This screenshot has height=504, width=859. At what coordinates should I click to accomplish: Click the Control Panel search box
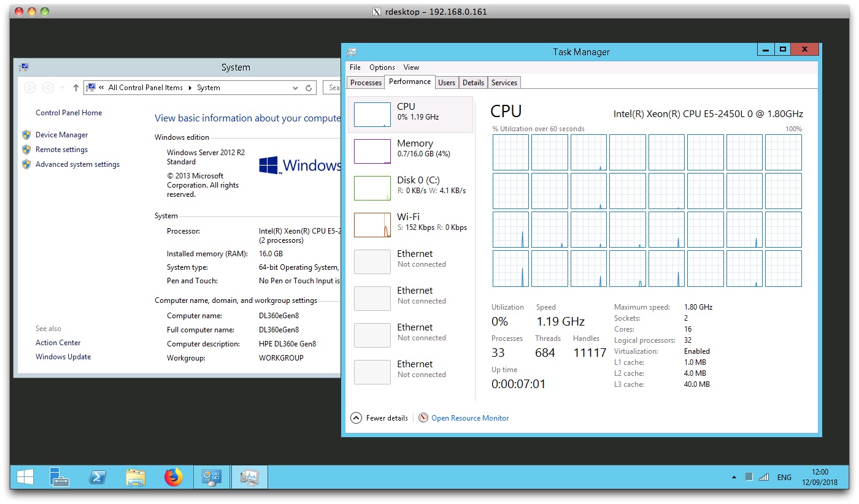click(331, 88)
